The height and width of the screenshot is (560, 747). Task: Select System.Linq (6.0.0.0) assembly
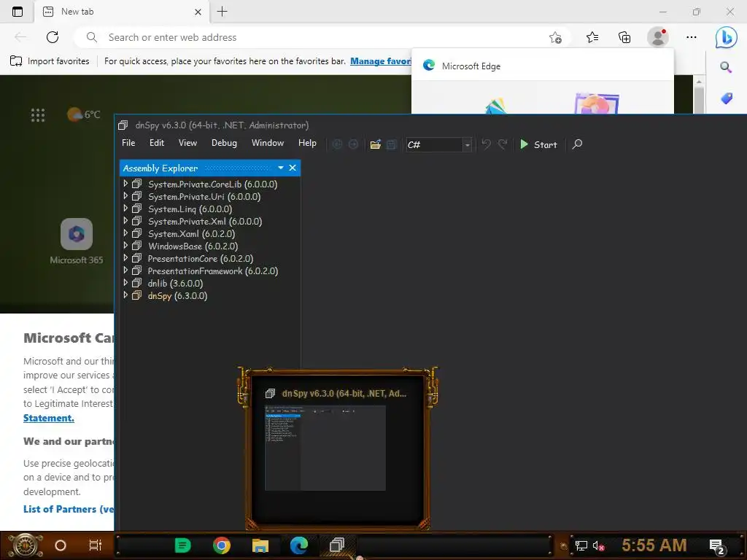tap(190, 209)
